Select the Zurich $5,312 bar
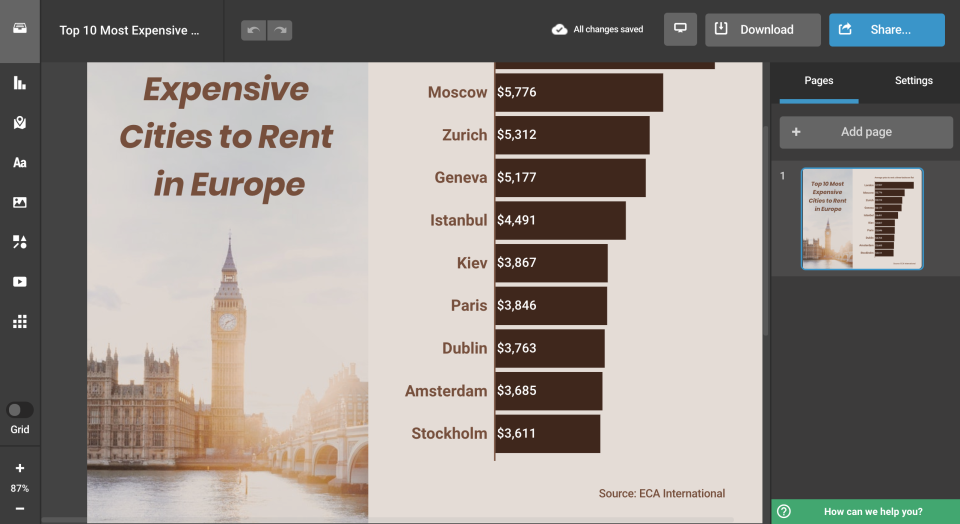This screenshot has height=524, width=960. tap(572, 135)
